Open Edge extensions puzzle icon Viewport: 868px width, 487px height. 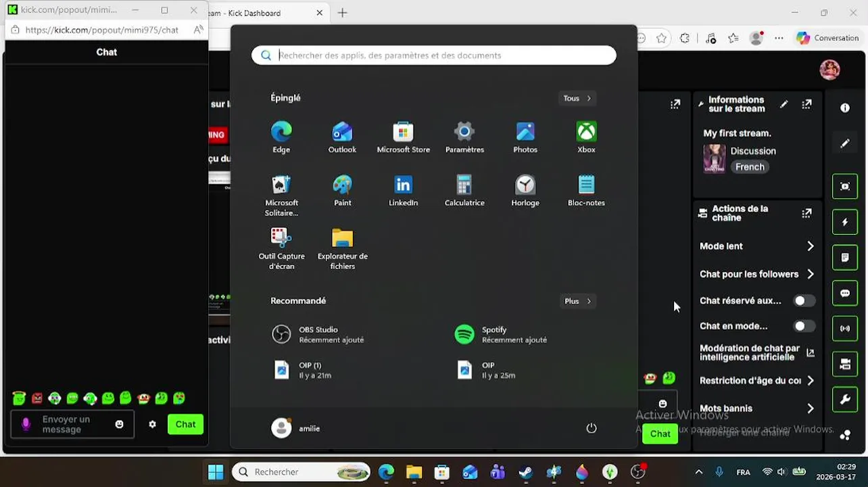[x=685, y=38]
